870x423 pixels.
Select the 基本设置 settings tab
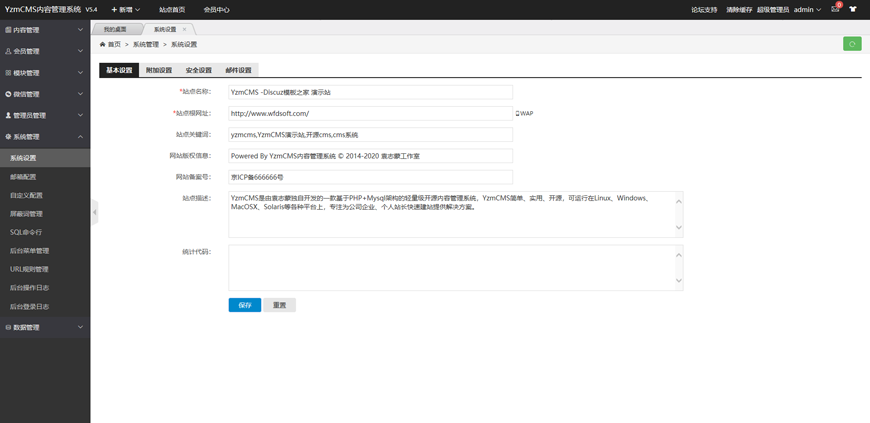[x=119, y=70]
